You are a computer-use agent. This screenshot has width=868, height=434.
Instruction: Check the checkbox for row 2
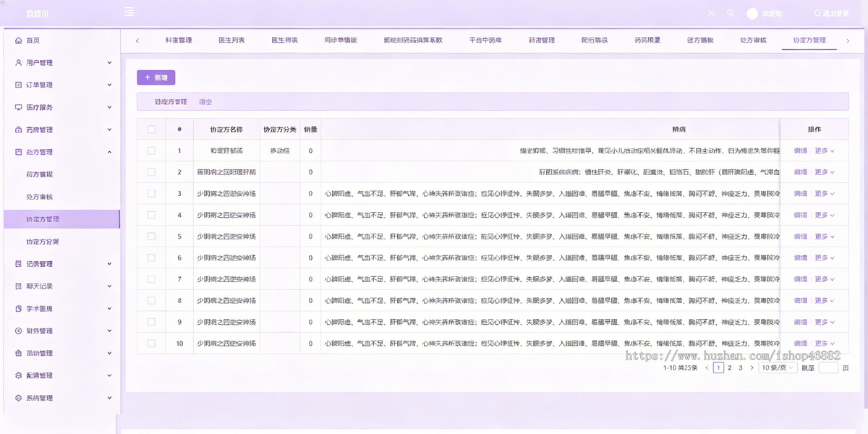(x=151, y=172)
